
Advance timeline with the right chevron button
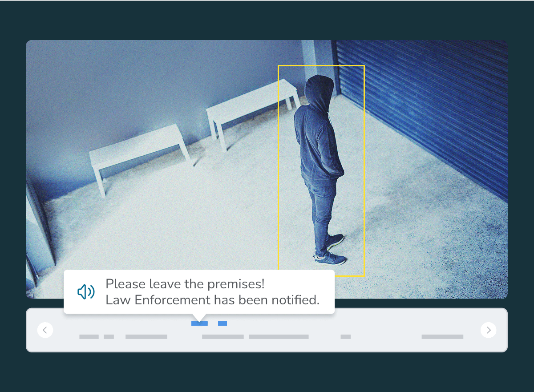489,330
